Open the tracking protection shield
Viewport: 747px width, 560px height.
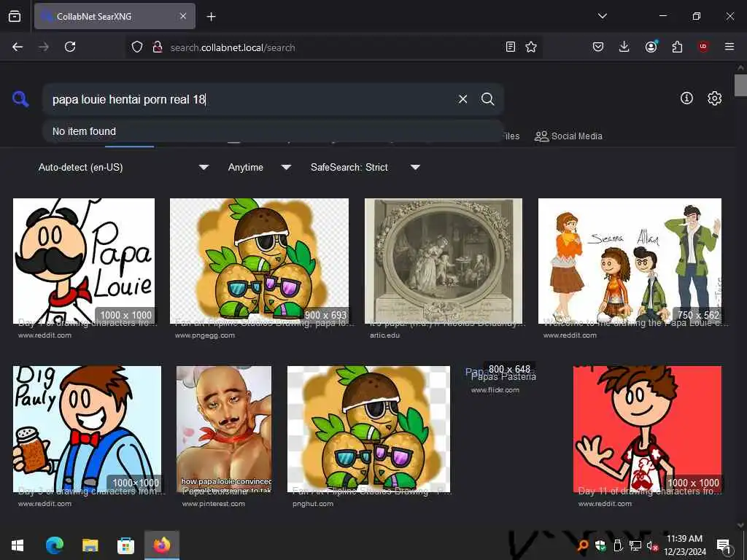(x=137, y=47)
